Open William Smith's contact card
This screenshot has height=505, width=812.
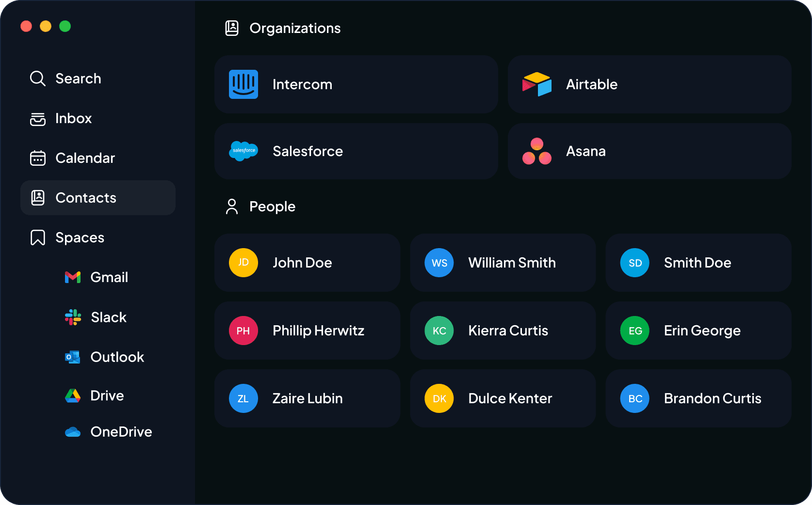(503, 263)
